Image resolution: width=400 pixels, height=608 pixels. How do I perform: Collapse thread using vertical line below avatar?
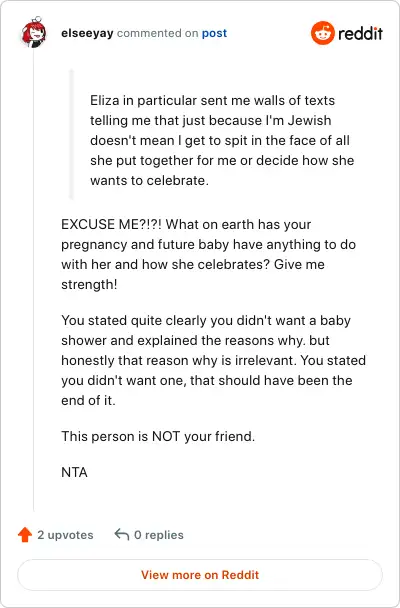pyautogui.click(x=33, y=279)
